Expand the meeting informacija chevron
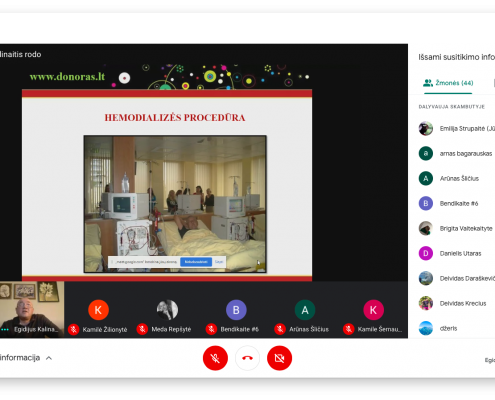 coord(49,358)
